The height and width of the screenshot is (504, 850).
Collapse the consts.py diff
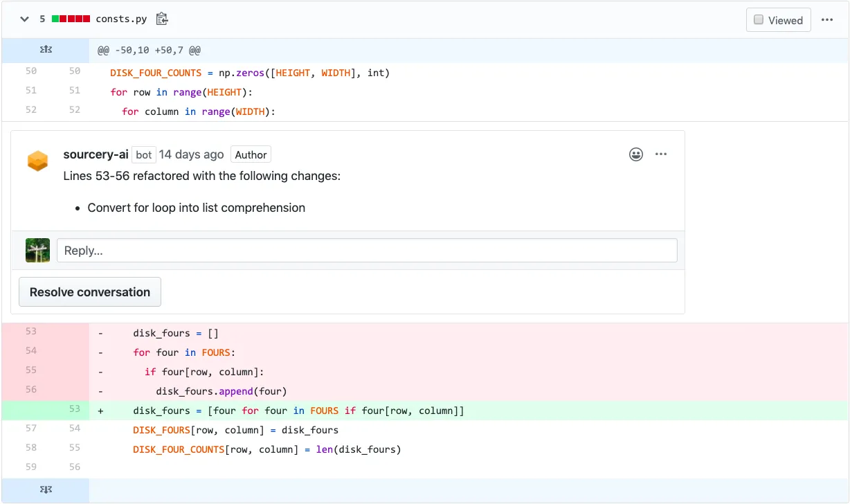(25, 19)
